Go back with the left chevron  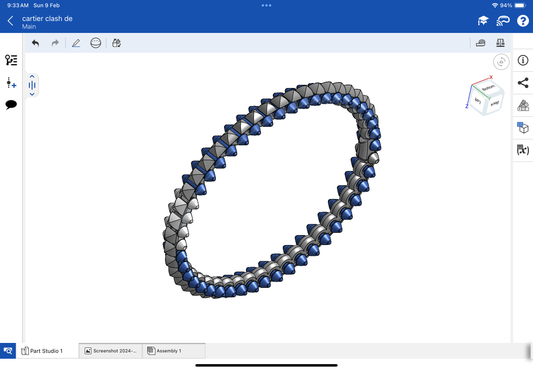point(11,21)
